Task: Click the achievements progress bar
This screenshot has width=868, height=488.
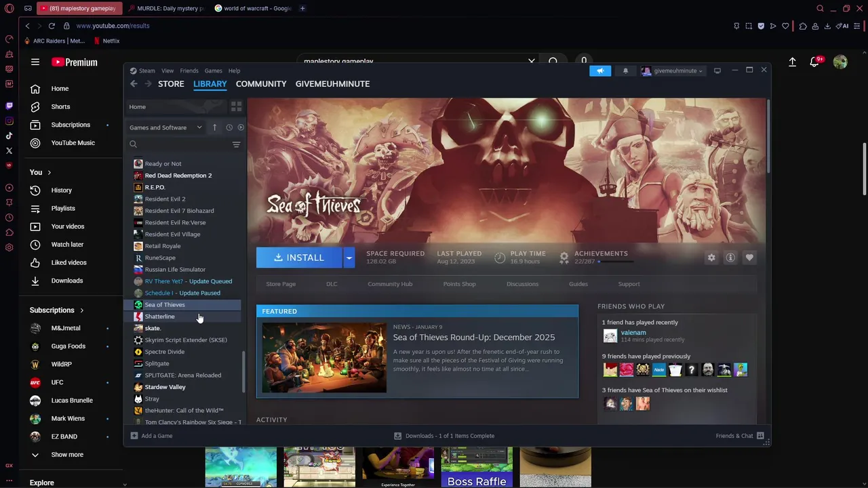Action: pos(616,262)
